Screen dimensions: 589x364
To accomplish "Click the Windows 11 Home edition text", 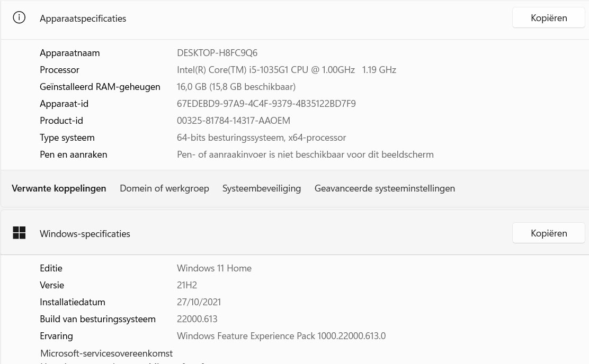I will [x=214, y=268].
